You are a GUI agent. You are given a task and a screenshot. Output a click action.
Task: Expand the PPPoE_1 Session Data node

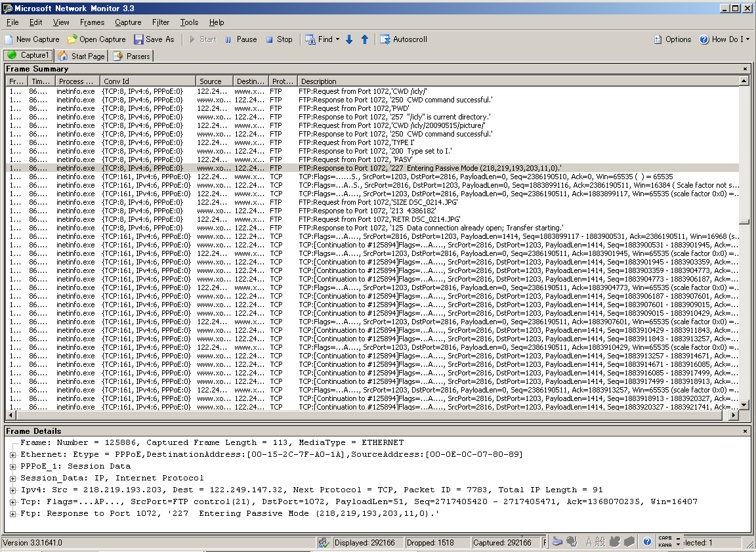tap(13, 466)
